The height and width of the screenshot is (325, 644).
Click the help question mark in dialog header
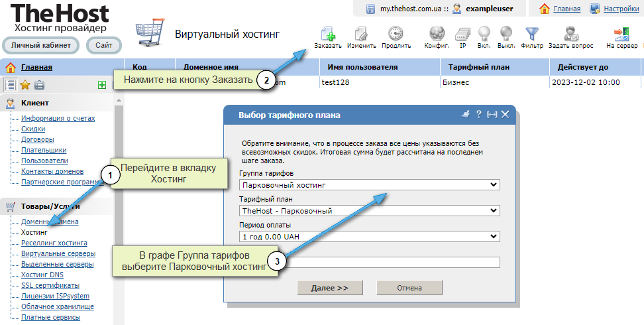(x=479, y=114)
